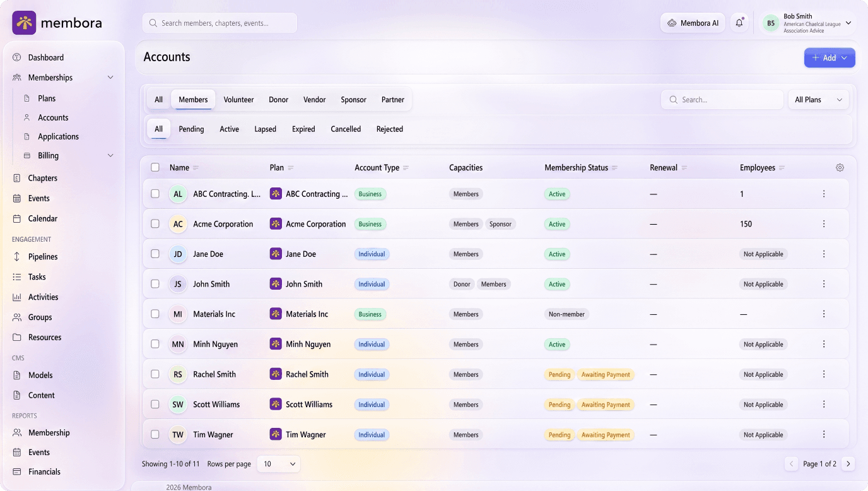Viewport: 868px width, 491px height.
Task: Open the Dashboard icon in sidebar
Action: 17,57
